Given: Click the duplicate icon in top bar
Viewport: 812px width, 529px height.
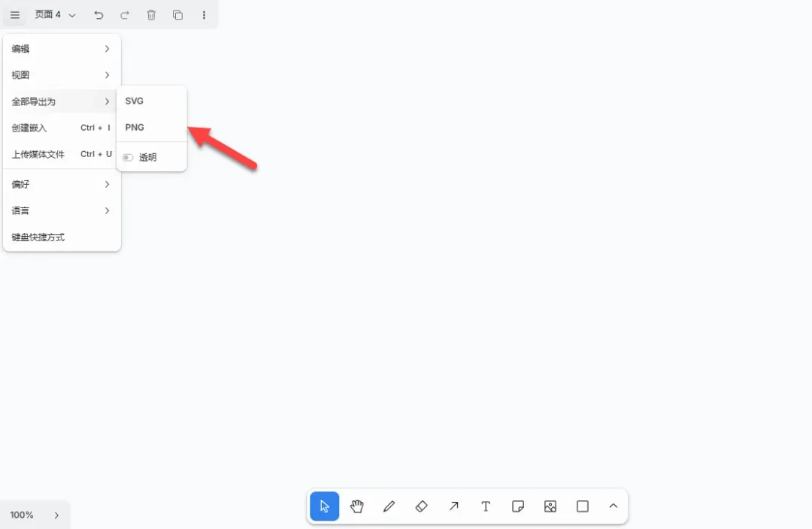Looking at the screenshot, I should point(177,15).
